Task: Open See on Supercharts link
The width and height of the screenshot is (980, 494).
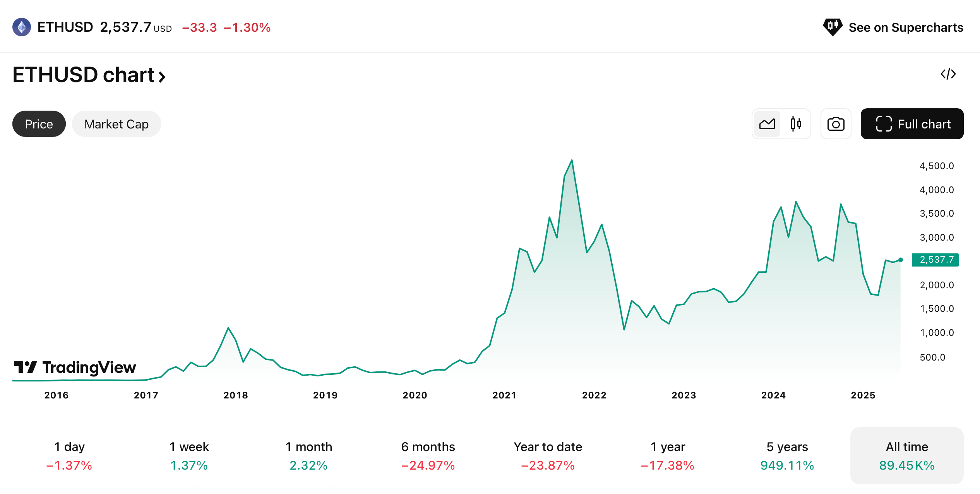Action: tap(906, 27)
